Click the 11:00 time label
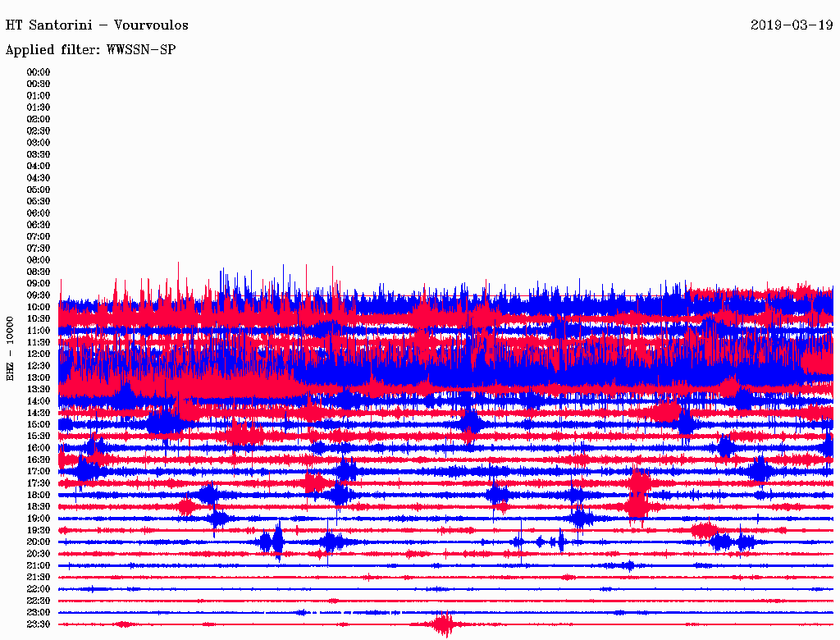The width and height of the screenshot is (840, 640). point(39,331)
